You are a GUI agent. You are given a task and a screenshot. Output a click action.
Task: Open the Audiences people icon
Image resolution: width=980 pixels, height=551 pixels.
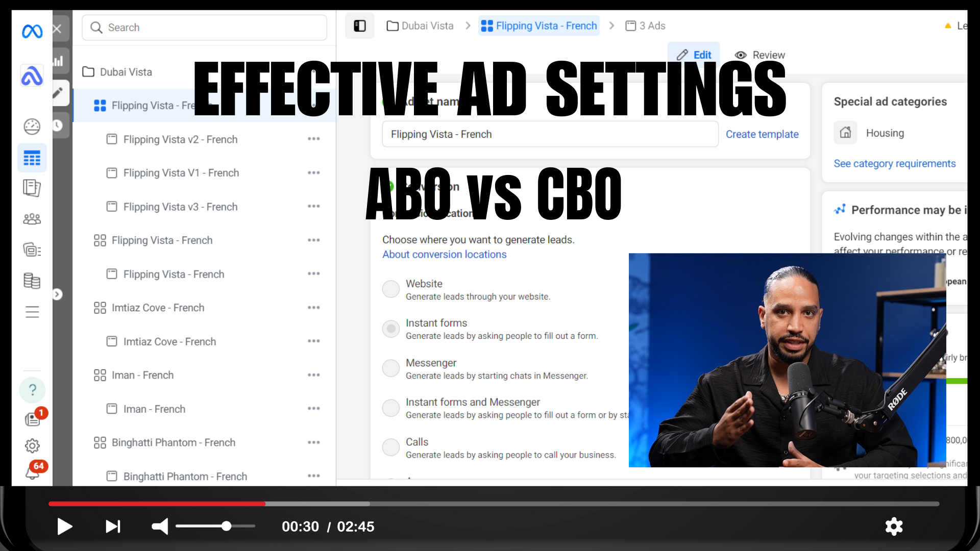click(32, 219)
